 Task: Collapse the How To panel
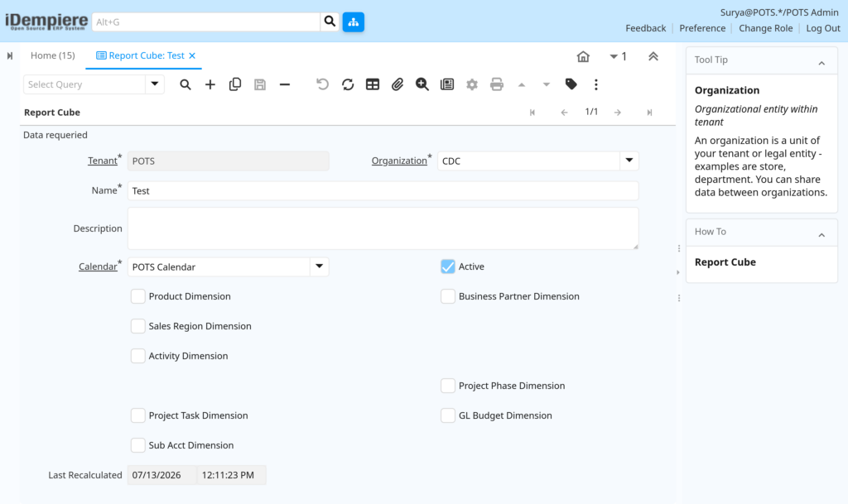click(x=821, y=235)
